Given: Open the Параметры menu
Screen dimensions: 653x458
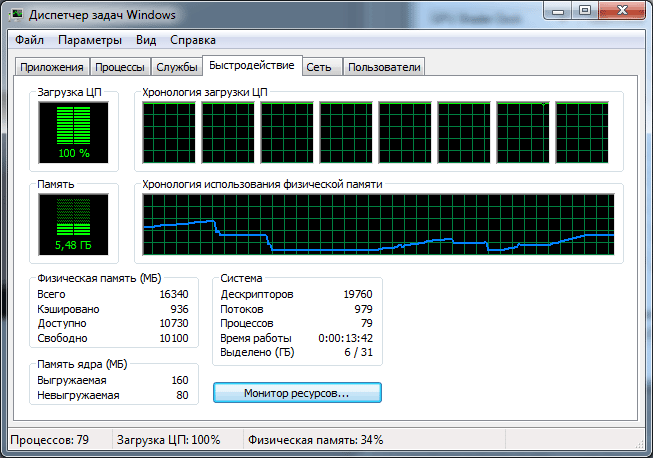Looking at the screenshot, I should pyautogui.click(x=90, y=40).
